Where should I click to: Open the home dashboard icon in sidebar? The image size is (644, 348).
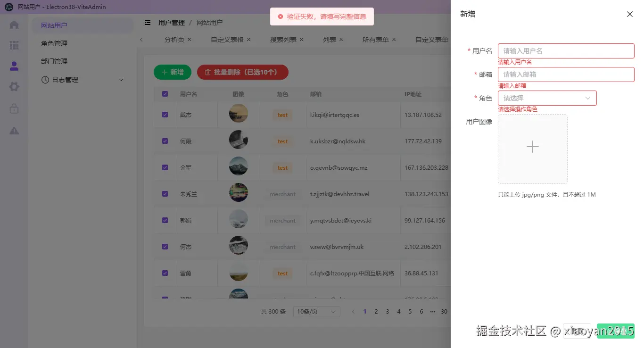14,26
